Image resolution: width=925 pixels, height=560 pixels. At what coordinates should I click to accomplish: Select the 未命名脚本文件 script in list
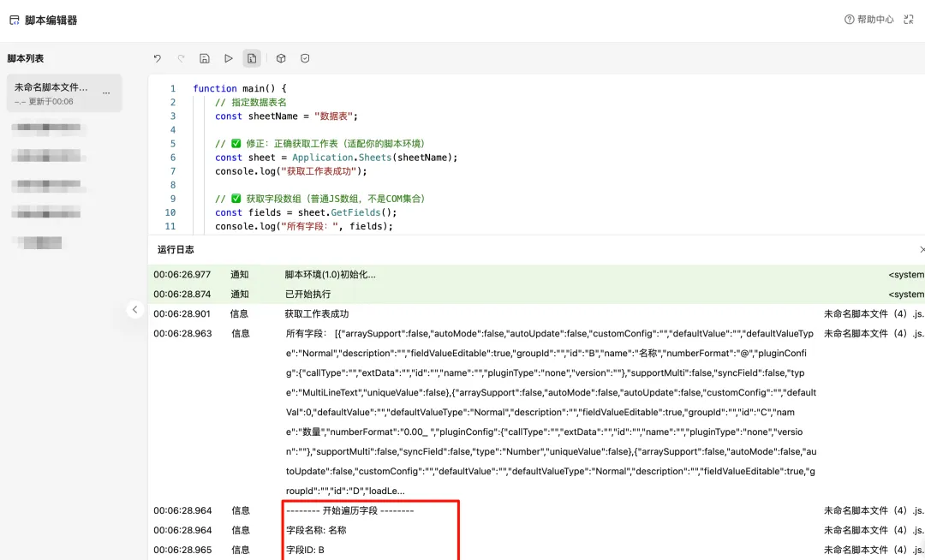click(64, 93)
